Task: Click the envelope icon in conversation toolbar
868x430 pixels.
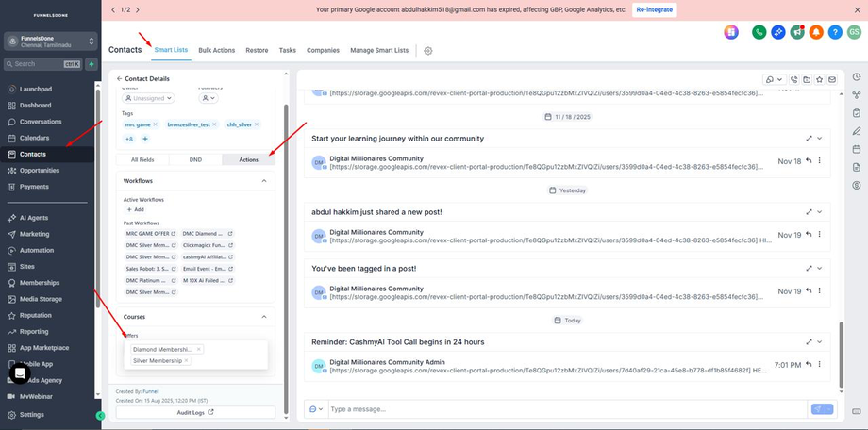Action: pos(831,80)
